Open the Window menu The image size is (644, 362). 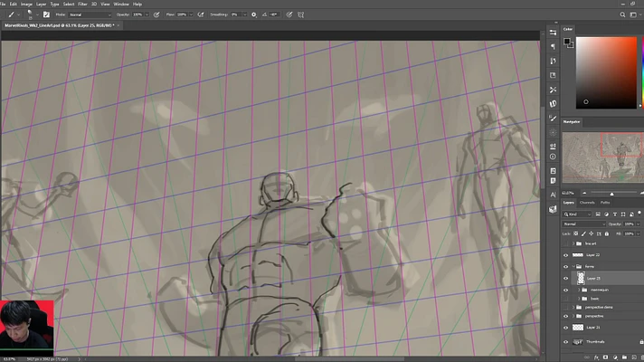pyautogui.click(x=121, y=5)
